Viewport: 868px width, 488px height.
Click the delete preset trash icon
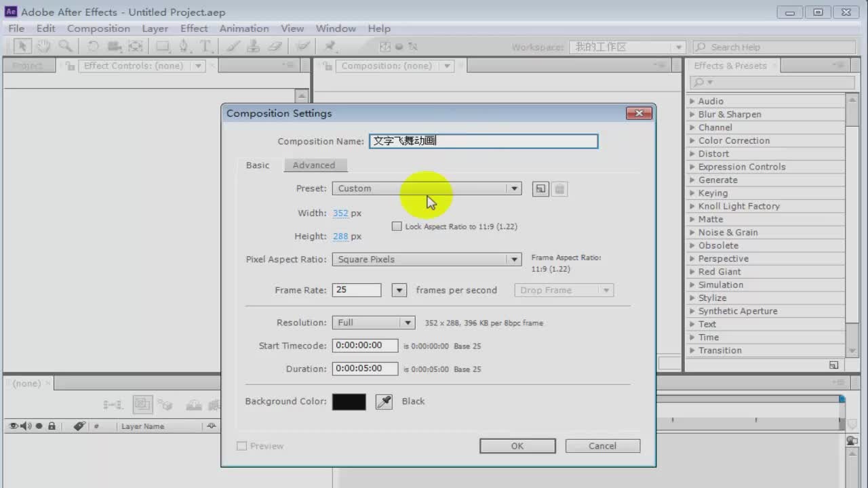[559, 189]
